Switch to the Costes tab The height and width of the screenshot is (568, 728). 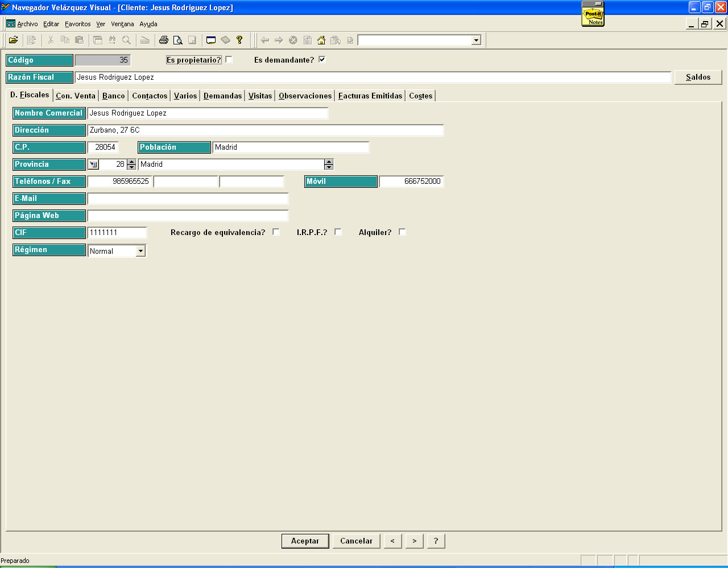pos(420,96)
